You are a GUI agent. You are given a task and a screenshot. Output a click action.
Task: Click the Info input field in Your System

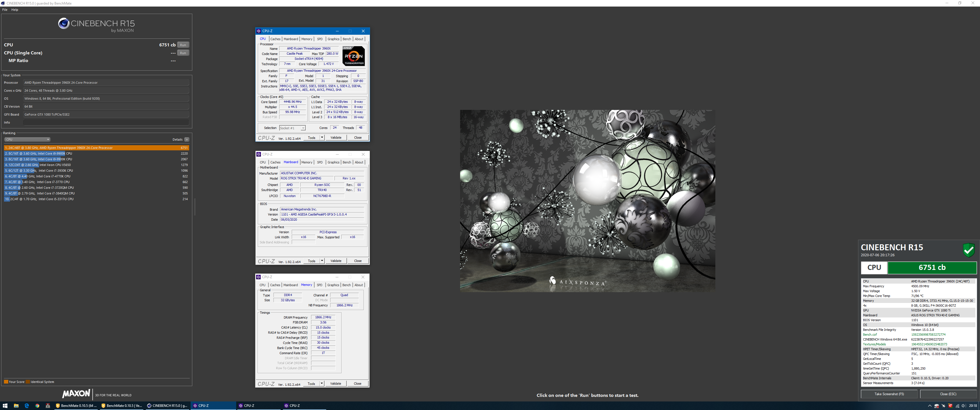point(106,122)
